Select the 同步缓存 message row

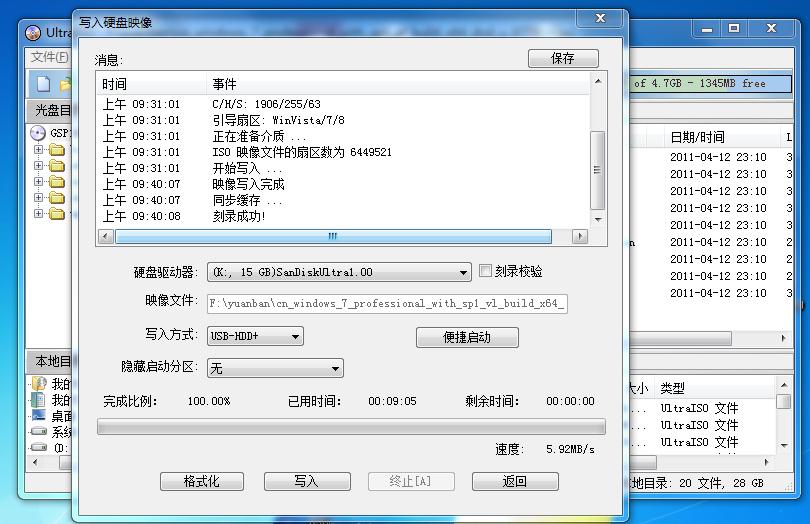point(343,201)
